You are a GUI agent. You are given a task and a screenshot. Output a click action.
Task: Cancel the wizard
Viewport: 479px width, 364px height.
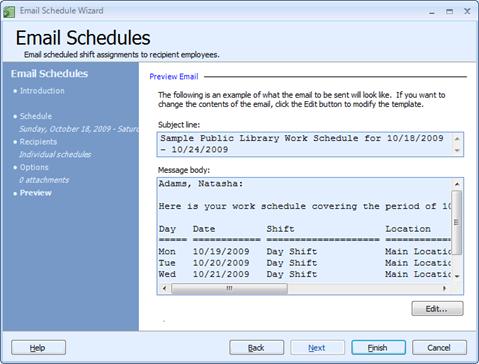439,348
